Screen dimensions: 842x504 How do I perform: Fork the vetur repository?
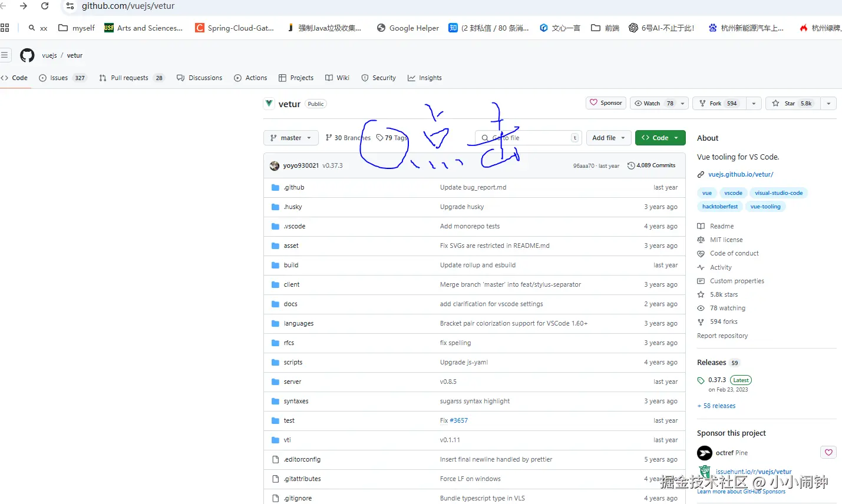pos(719,103)
